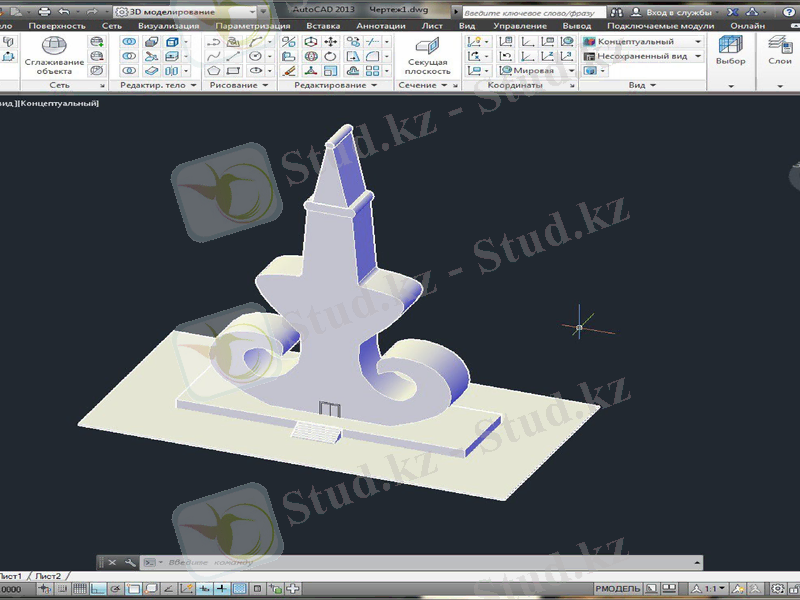Image resolution: width=800 pixels, height=600 pixels.
Task: Click the Selection (Выбор) cube icon
Action: click(730, 50)
